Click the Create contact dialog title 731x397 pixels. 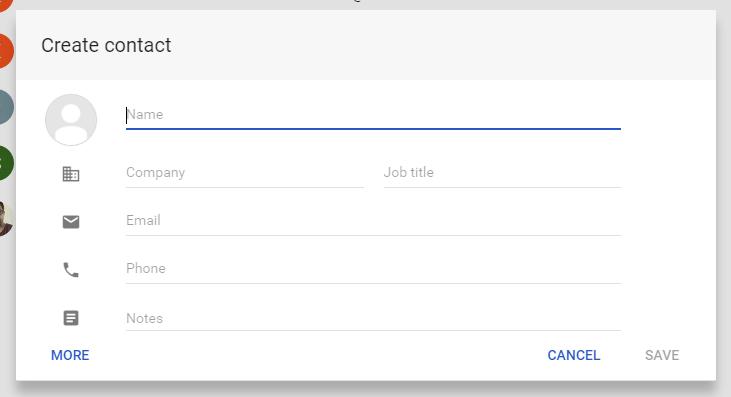(106, 45)
